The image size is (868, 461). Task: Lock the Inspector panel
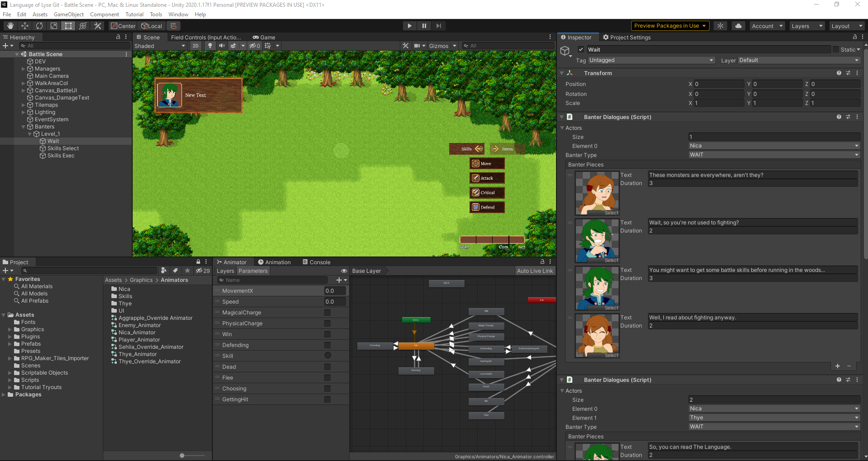pos(855,37)
